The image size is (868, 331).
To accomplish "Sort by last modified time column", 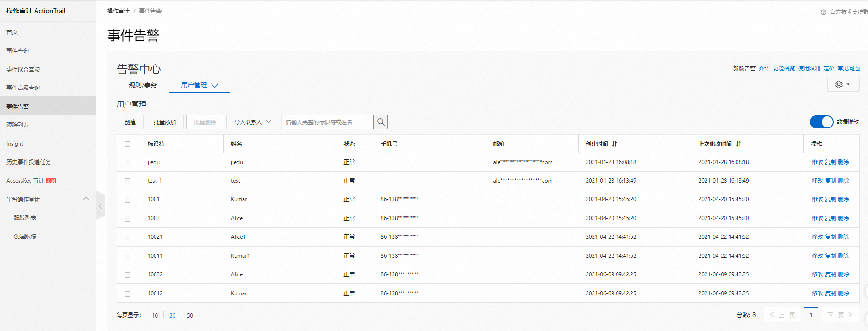I will 738,144.
